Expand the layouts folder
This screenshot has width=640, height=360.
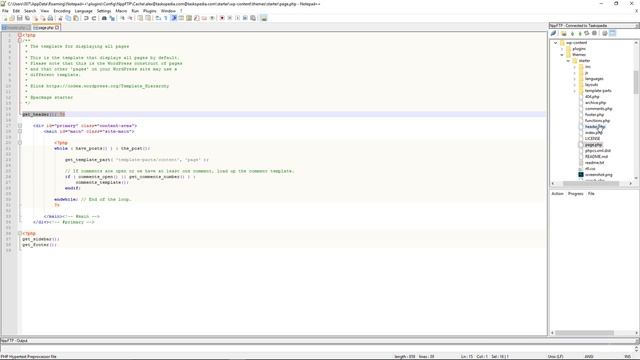pos(575,84)
